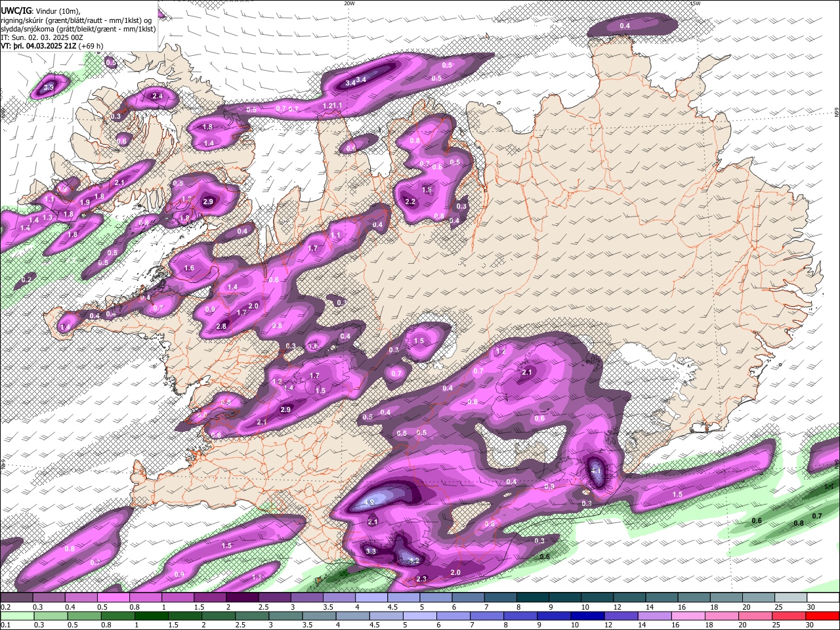
Task: Select the snow legend swatch starting at 30
Action: 823,598
